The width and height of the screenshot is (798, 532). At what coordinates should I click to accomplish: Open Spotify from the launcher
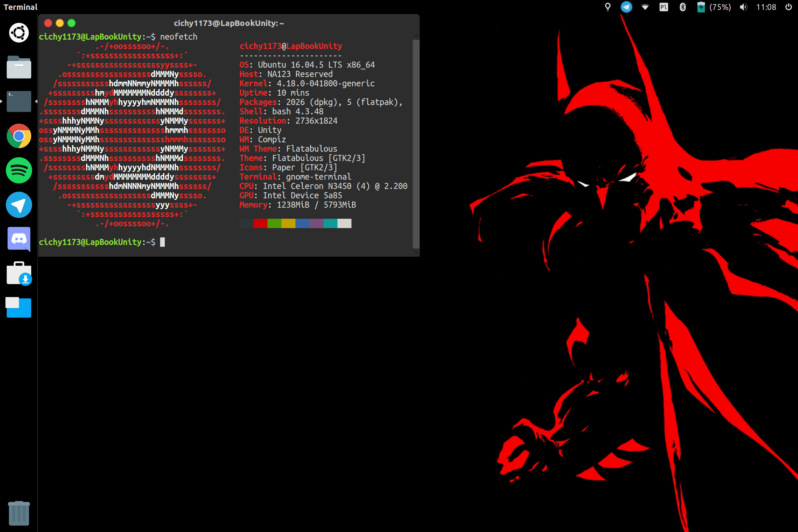tap(19, 170)
